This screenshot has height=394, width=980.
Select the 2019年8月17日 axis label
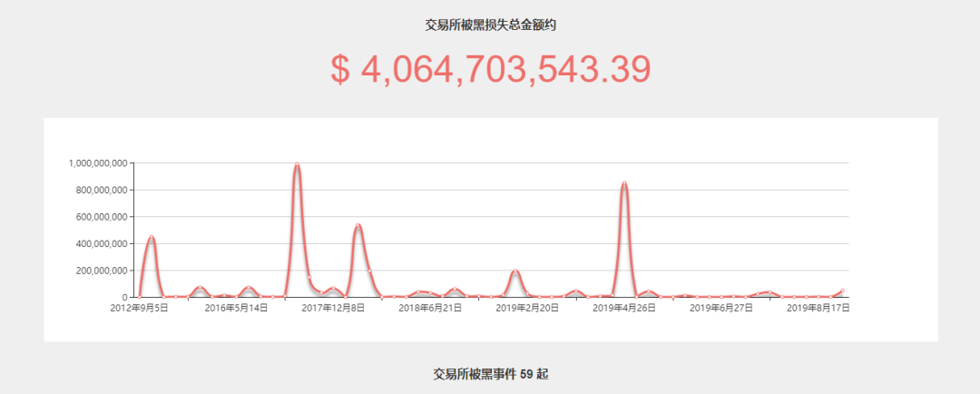point(818,308)
